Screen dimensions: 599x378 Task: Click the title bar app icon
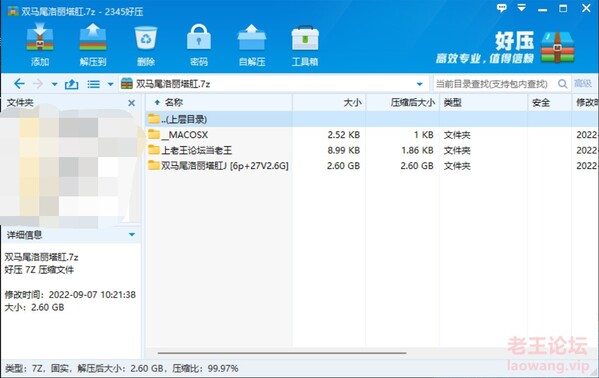[x=13, y=11]
